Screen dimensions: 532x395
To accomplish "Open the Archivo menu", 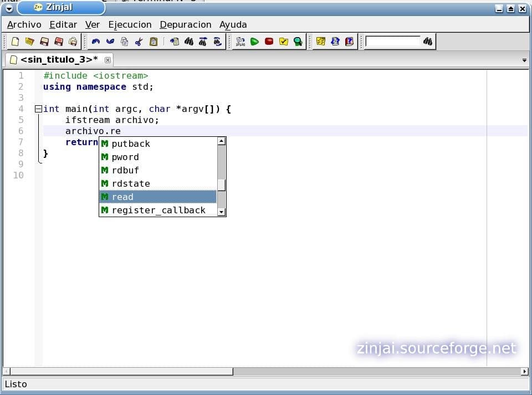I will point(24,24).
